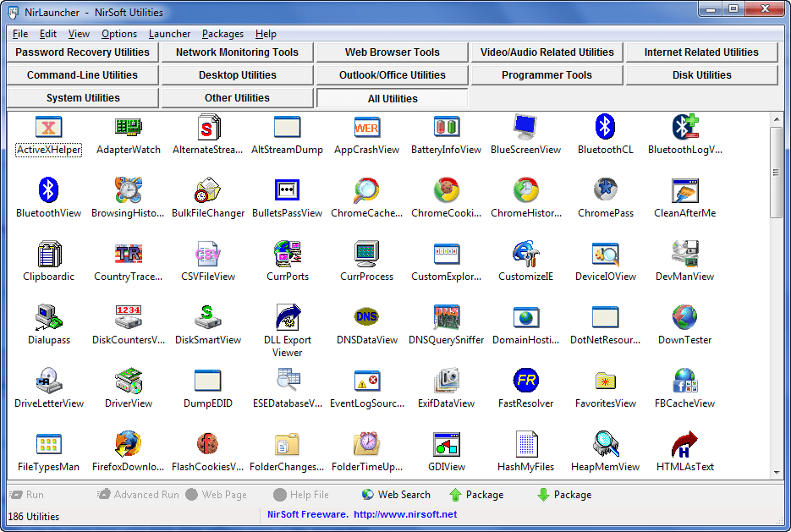Open Outlook/Office Utilities category
791x532 pixels.
(392, 75)
